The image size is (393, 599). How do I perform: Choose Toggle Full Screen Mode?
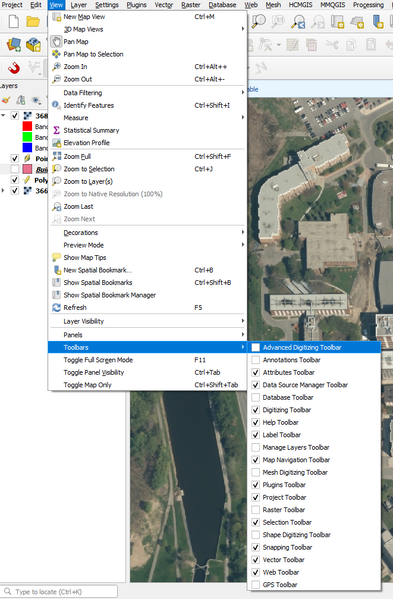tap(147, 360)
